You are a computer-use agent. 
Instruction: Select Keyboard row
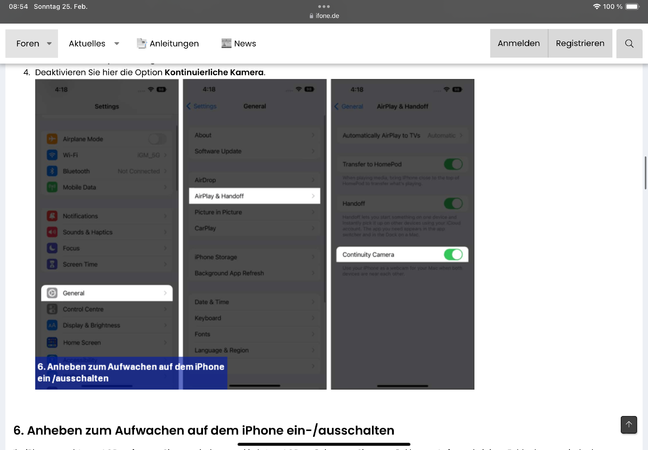click(x=255, y=318)
